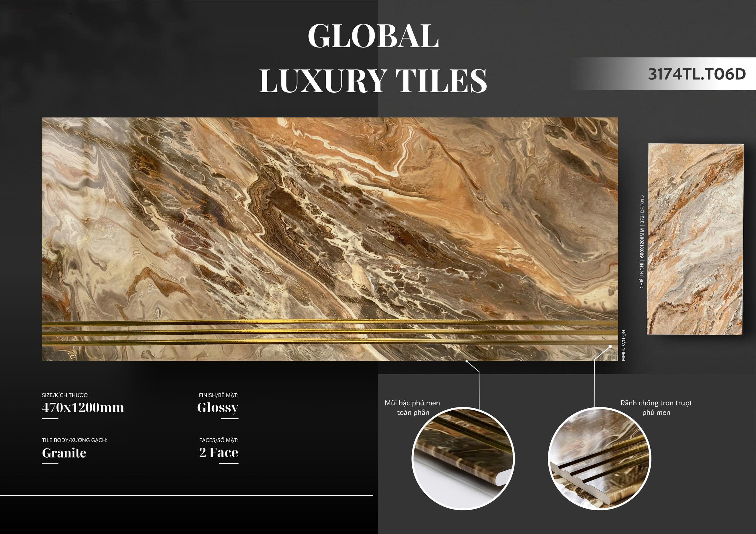Click the Granite tile body value
756x534 pixels.
(x=64, y=453)
